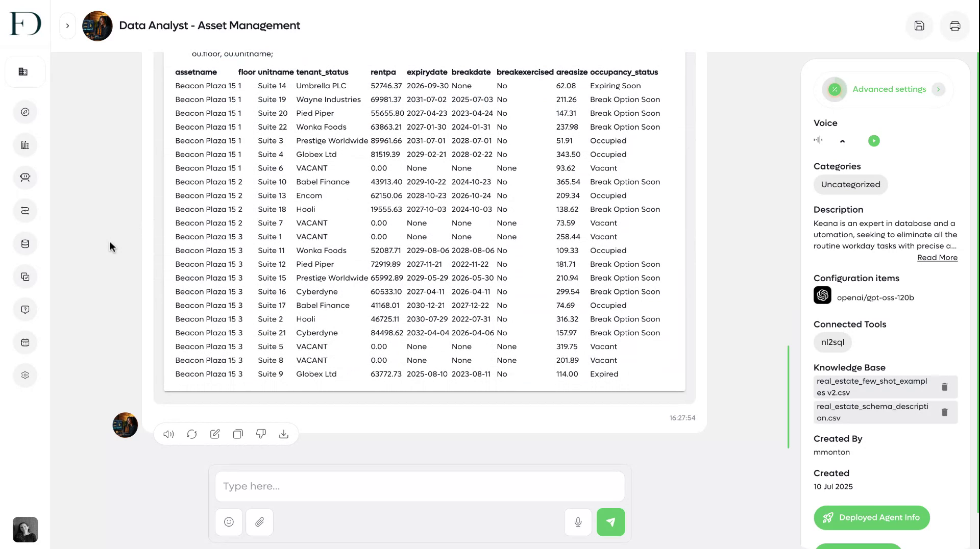Screen dimensions: 980x549
Task: Click the save icon in the top bar
Action: pyautogui.click(x=919, y=26)
